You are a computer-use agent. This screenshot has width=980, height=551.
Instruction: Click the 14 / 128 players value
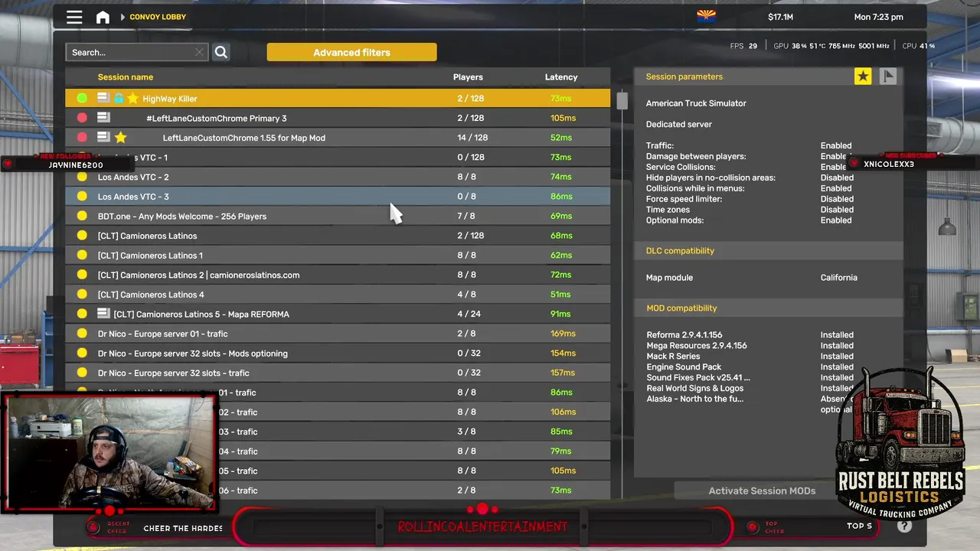tap(472, 138)
